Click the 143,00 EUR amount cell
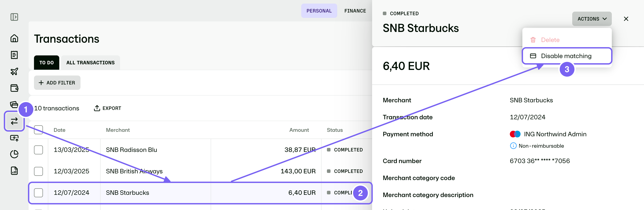Image resolution: width=644 pixels, height=210 pixels. tap(298, 171)
